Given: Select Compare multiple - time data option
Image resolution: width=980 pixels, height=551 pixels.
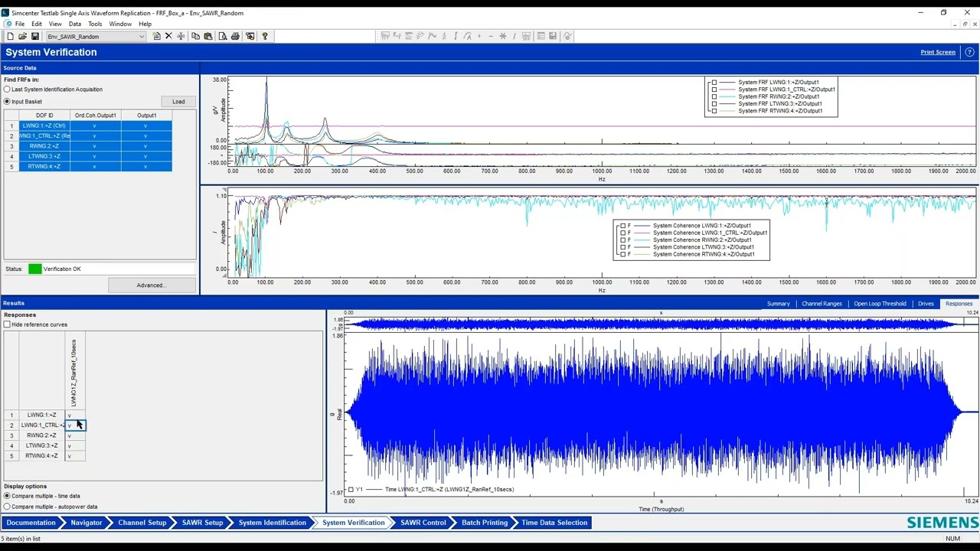Looking at the screenshot, I should [7, 496].
